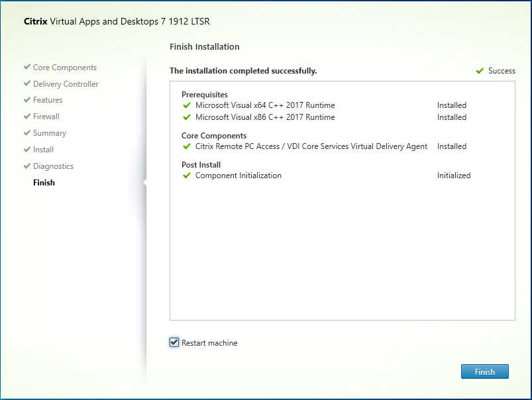
Task: Click the gray checkmark beside Delivery Controller
Action: (27, 83)
